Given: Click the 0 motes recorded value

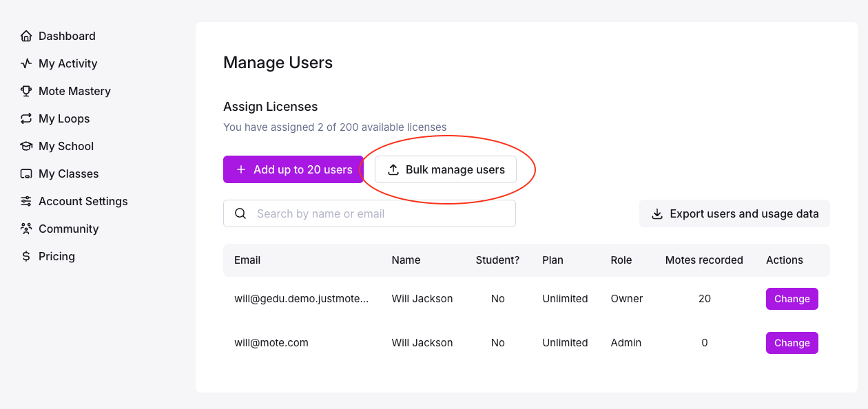Looking at the screenshot, I should [704, 343].
